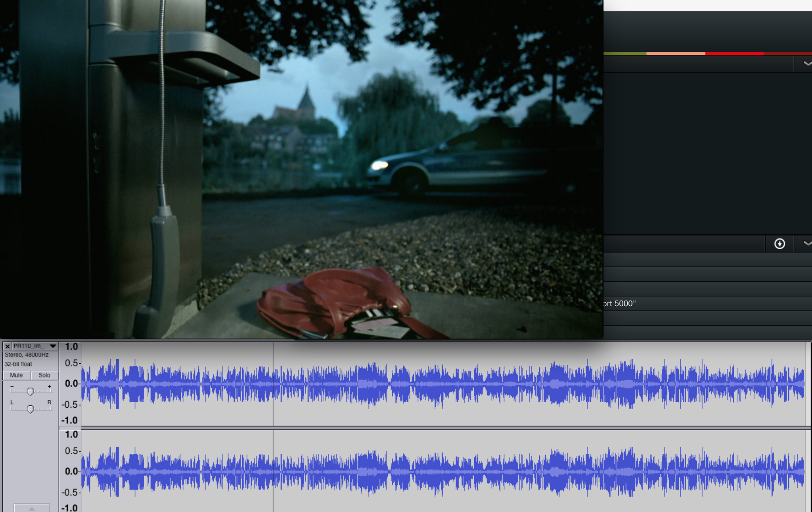
Task: Click the upper channel vertical amplitude scale
Action: pos(71,383)
